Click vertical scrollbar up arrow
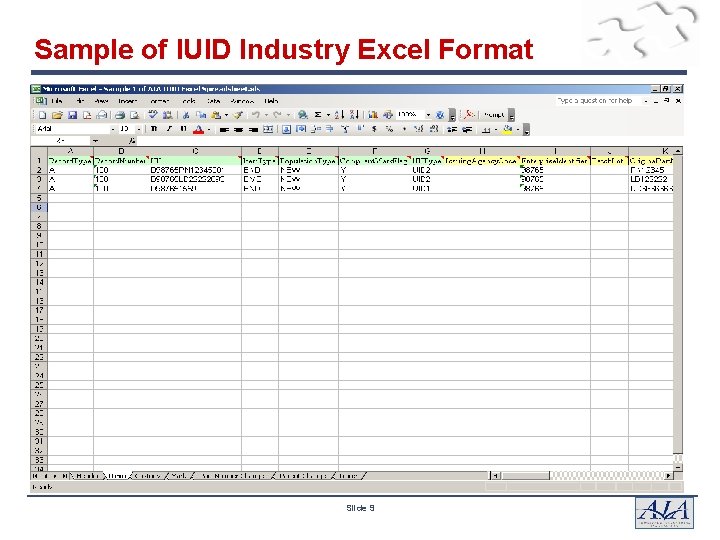This screenshot has height=540, width=720. click(678, 151)
